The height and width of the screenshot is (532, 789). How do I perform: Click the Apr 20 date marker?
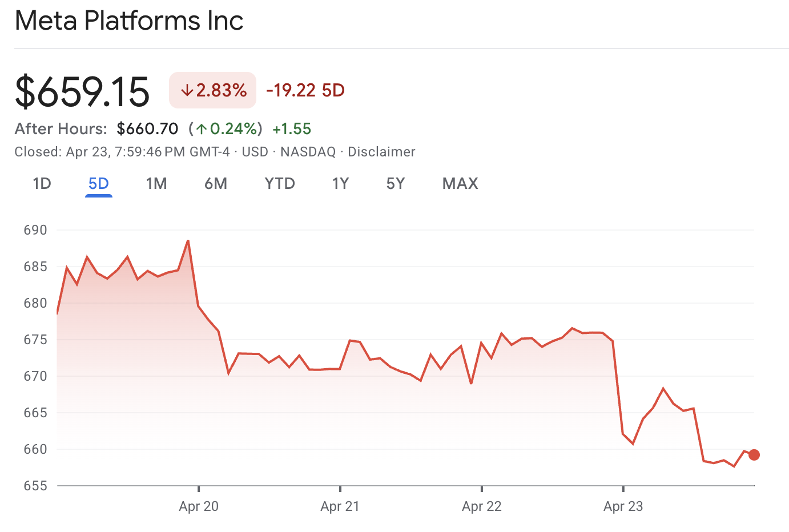(198, 506)
